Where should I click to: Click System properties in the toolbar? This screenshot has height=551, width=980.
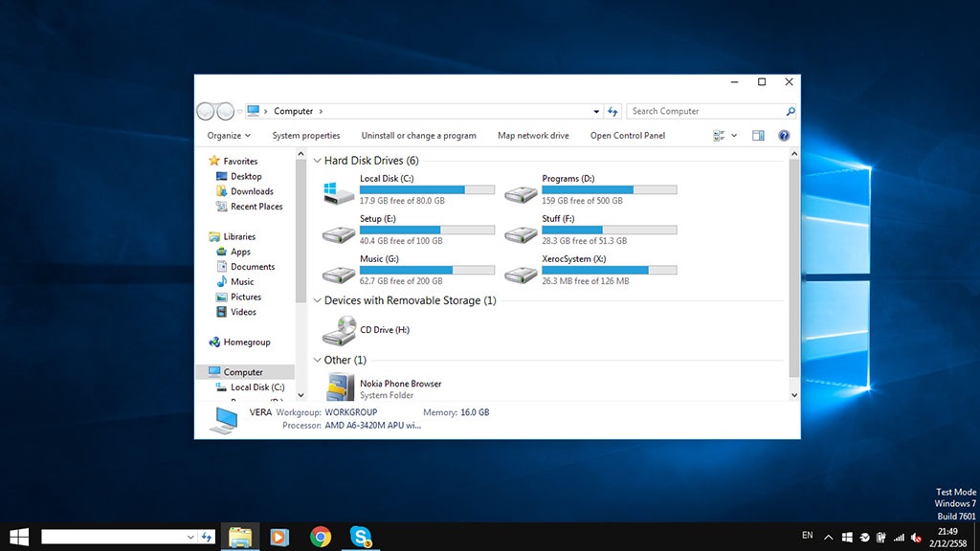point(306,136)
